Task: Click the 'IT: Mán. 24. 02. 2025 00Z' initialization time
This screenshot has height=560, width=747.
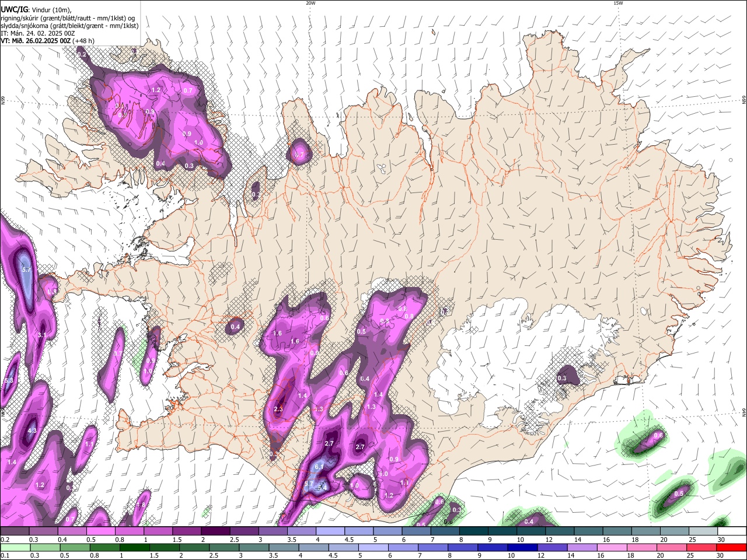Action: click(x=38, y=33)
